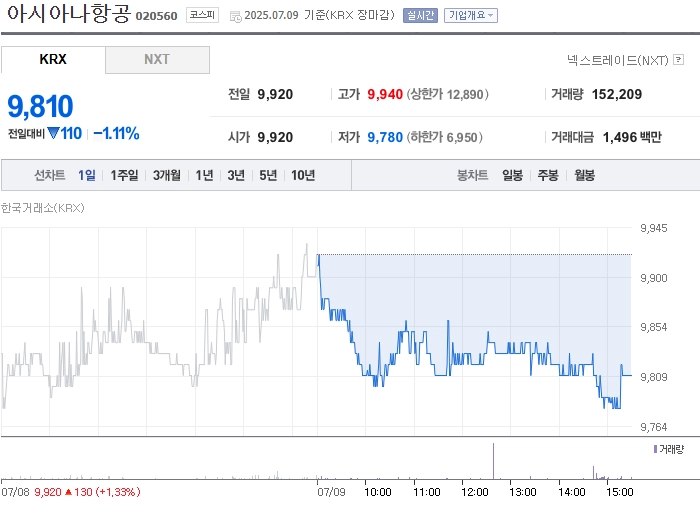Click the 실시간 real-time button
The width and height of the screenshot is (700, 515).
(x=420, y=15)
